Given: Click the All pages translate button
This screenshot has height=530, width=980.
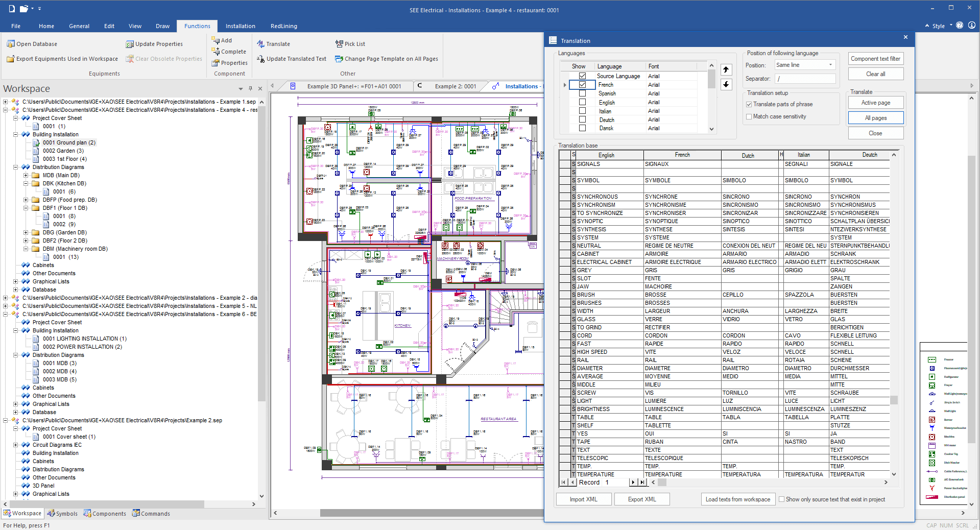Looking at the screenshot, I should coord(875,118).
